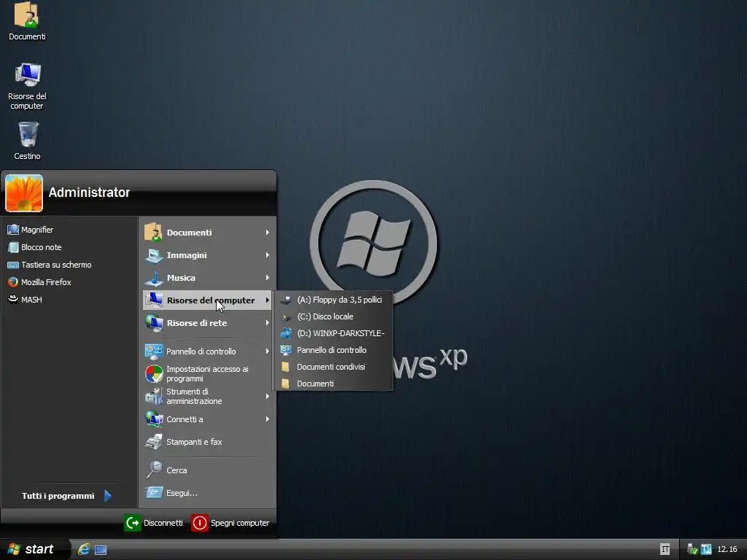Click the Administrator user name

pos(89,192)
